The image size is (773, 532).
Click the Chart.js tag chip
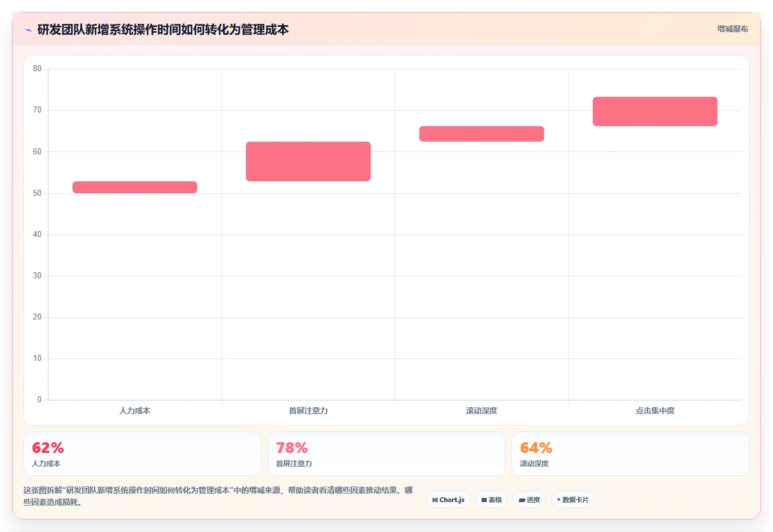click(x=448, y=500)
